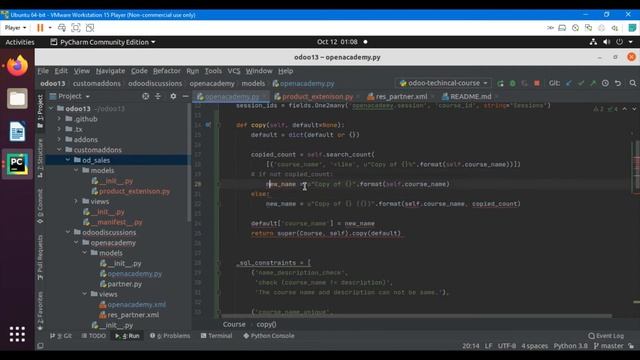Open the clock showing Oct 12 01:08

tap(337, 42)
